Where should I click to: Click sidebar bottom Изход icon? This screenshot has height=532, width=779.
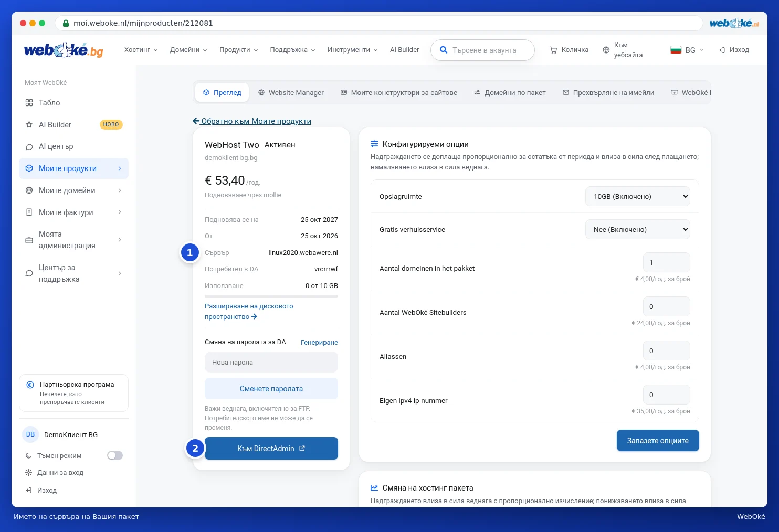click(29, 491)
